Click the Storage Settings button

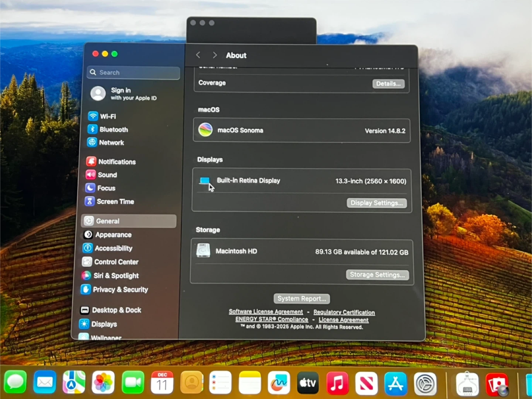[x=377, y=275]
